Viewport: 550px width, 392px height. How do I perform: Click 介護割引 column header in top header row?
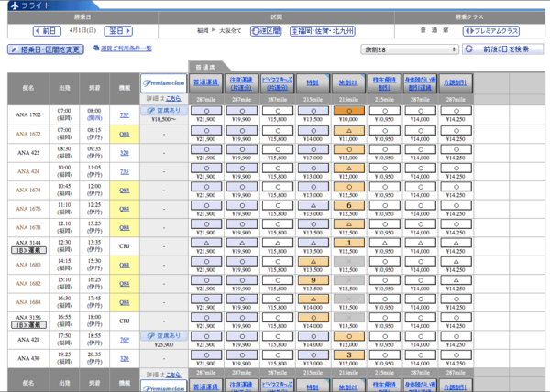[x=456, y=82]
